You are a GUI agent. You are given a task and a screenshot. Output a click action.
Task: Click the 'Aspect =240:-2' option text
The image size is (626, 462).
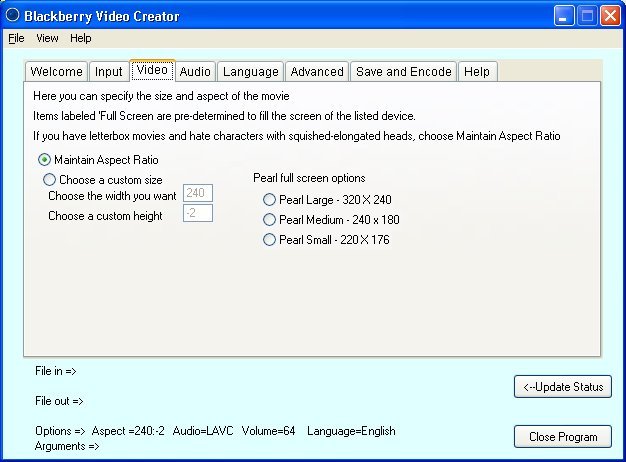[x=128, y=431]
